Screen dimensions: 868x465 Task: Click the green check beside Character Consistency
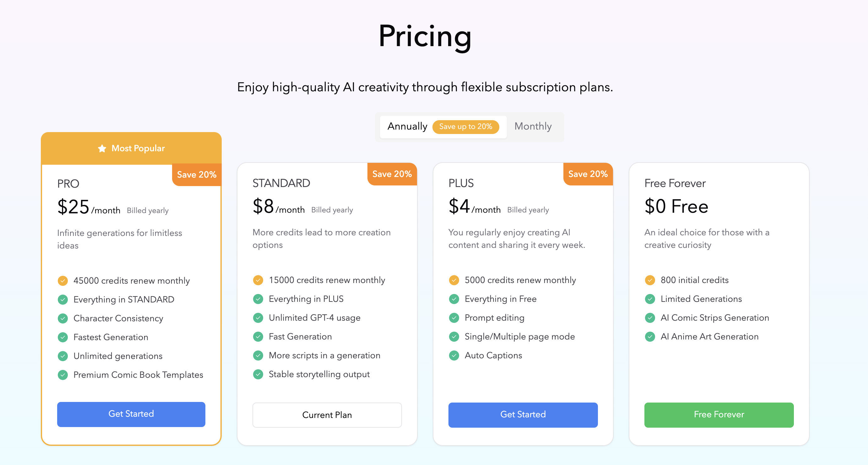(63, 318)
